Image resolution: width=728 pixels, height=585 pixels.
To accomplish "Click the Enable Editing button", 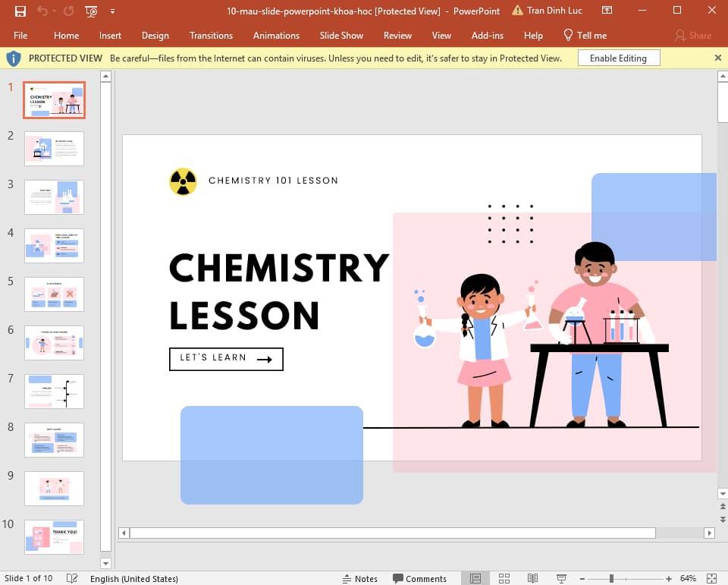I will click(618, 58).
